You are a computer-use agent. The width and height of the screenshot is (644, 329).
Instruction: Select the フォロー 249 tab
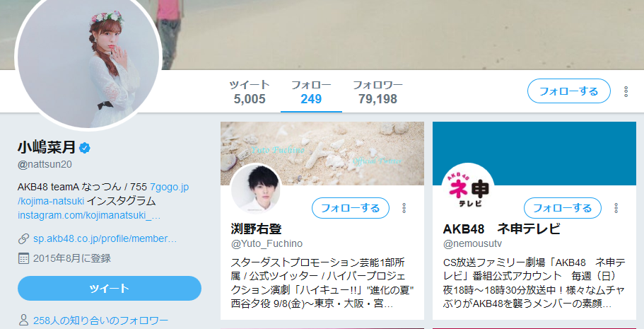point(311,92)
